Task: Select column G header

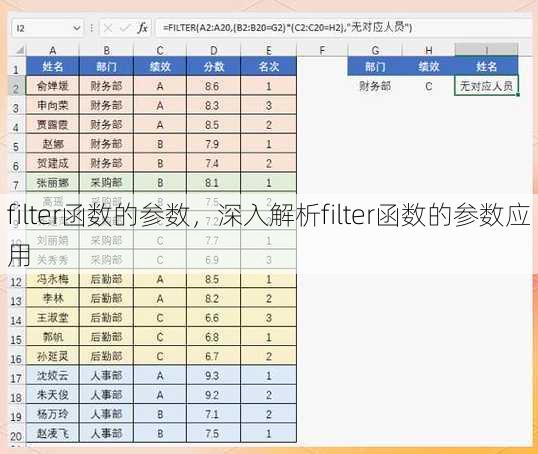Action: click(375, 50)
